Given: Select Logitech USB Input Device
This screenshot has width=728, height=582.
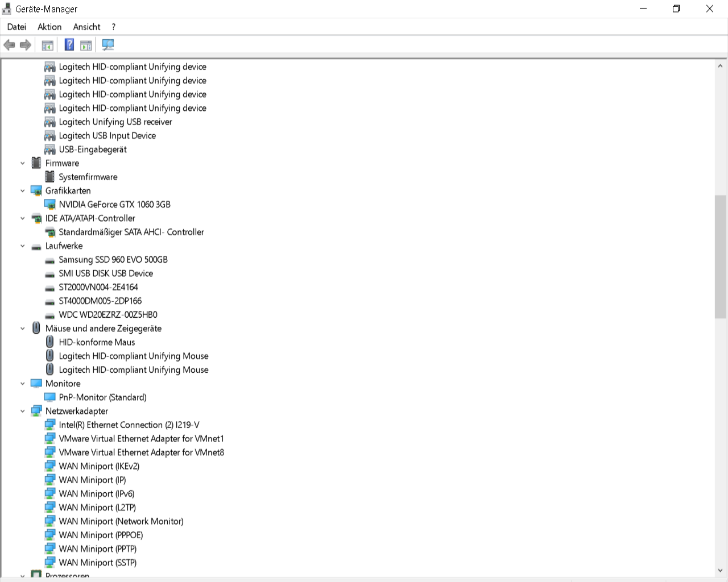Looking at the screenshot, I should point(107,135).
